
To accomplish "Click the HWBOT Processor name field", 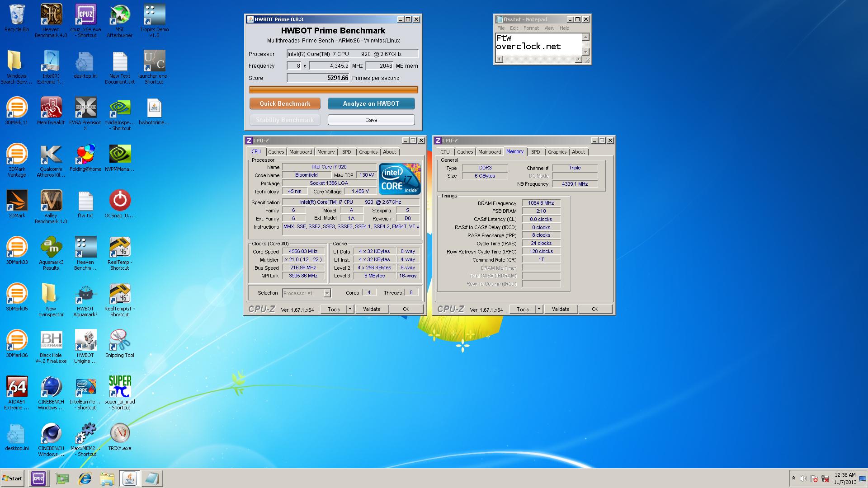I will (353, 54).
